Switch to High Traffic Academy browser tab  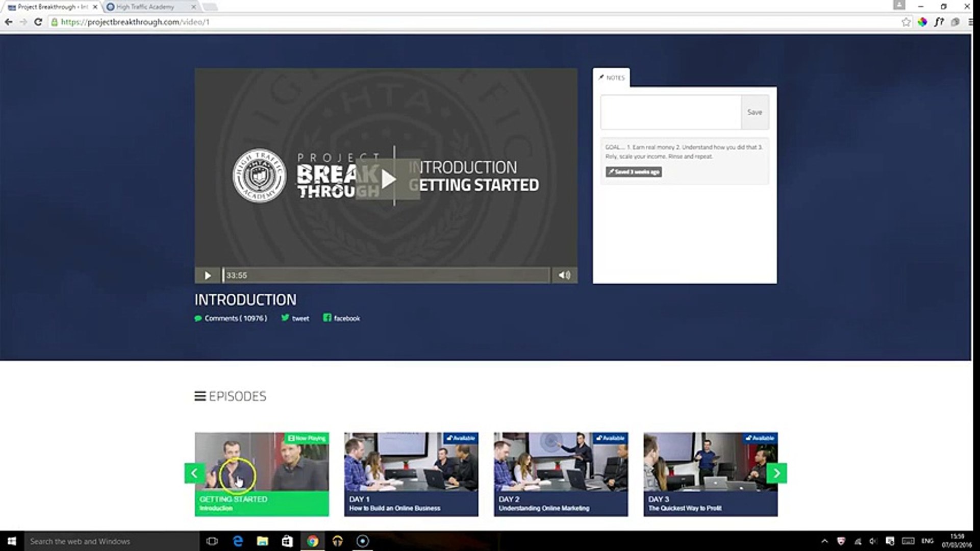145,7
